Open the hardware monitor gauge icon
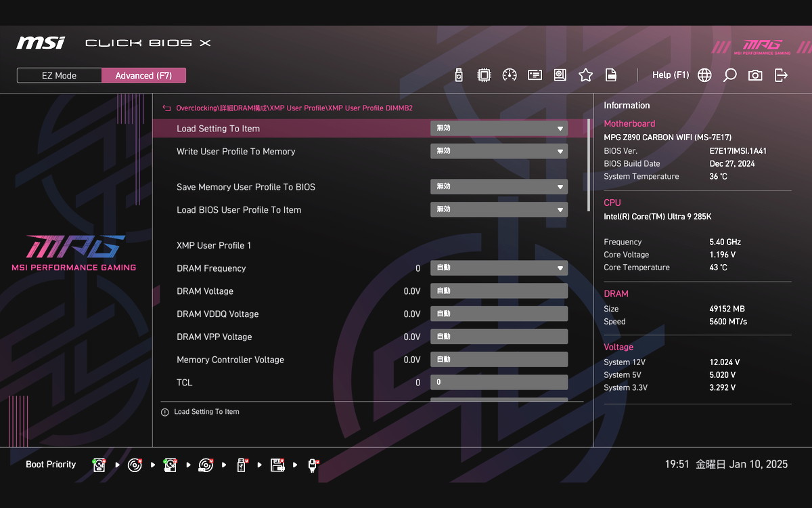 point(510,75)
